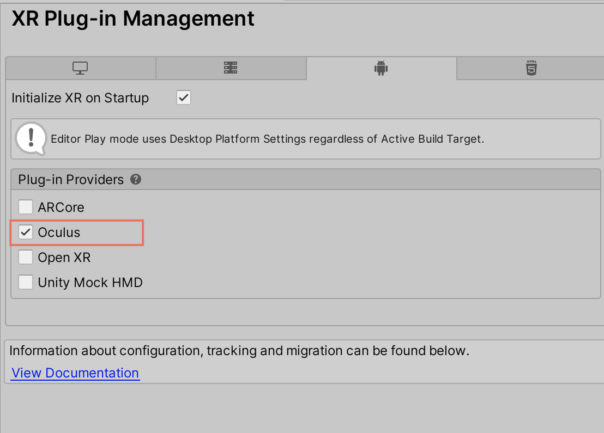Open the Dedicated Server platform tab
This screenshot has height=433, width=604.
[x=231, y=68]
